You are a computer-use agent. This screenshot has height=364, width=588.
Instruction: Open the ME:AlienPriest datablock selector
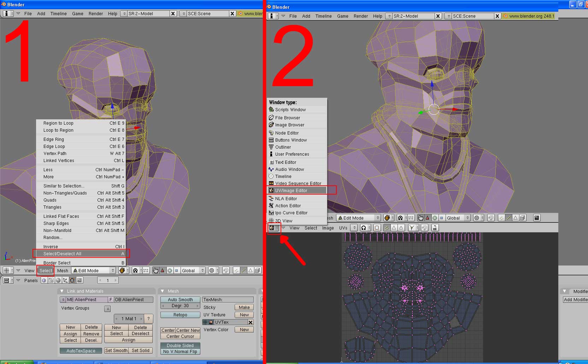click(63, 300)
